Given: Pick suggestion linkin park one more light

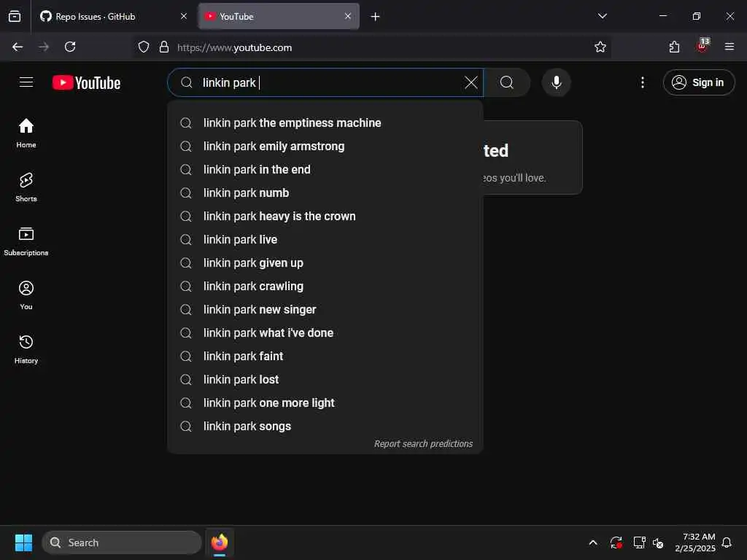Looking at the screenshot, I should (x=325, y=402).
